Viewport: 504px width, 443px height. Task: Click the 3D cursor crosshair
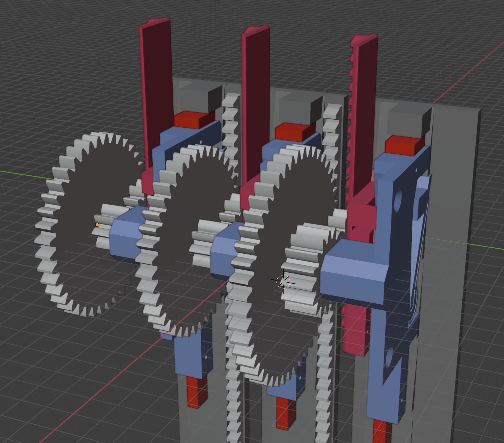pyautogui.click(x=284, y=282)
